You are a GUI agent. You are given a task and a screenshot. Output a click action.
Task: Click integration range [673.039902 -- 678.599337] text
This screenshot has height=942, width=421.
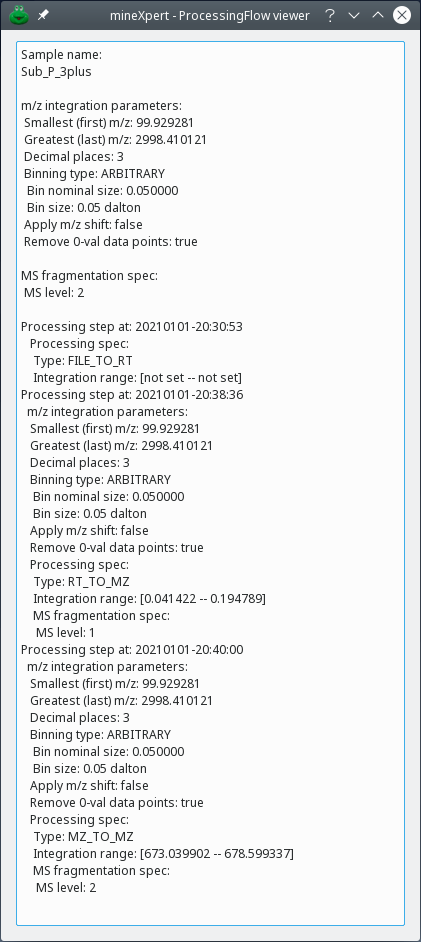163,853
